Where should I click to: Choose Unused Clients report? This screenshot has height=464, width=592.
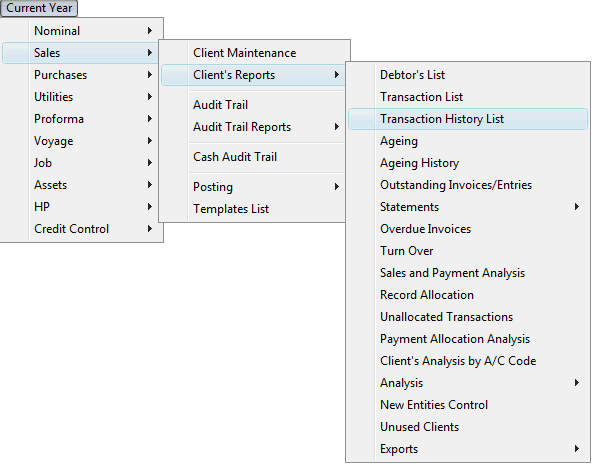pos(468,427)
